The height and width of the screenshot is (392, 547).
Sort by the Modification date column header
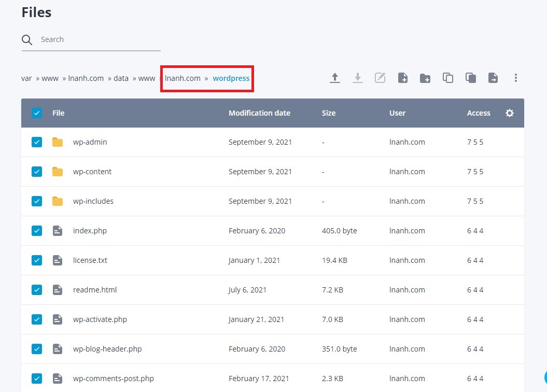pyautogui.click(x=260, y=113)
